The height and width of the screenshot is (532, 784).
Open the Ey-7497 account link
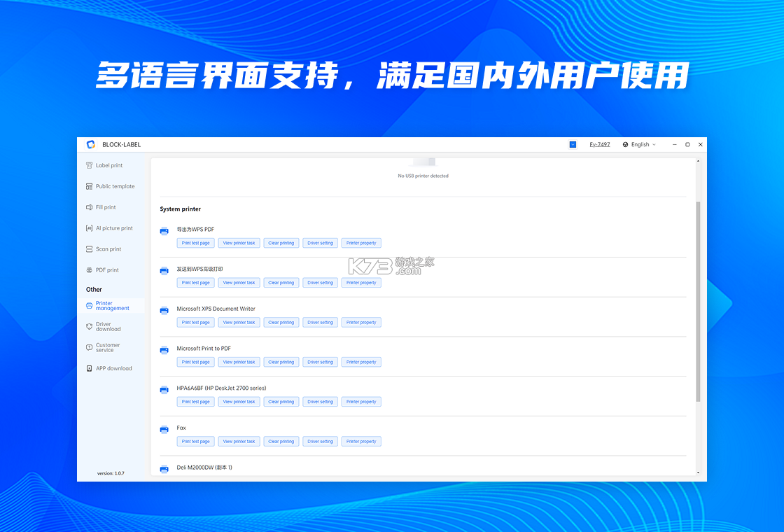click(x=599, y=144)
